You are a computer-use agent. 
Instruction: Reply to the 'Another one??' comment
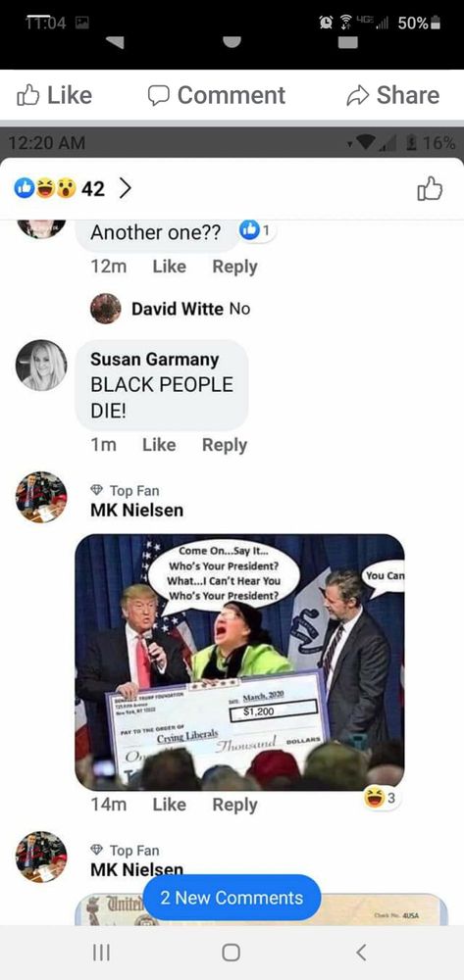(234, 267)
